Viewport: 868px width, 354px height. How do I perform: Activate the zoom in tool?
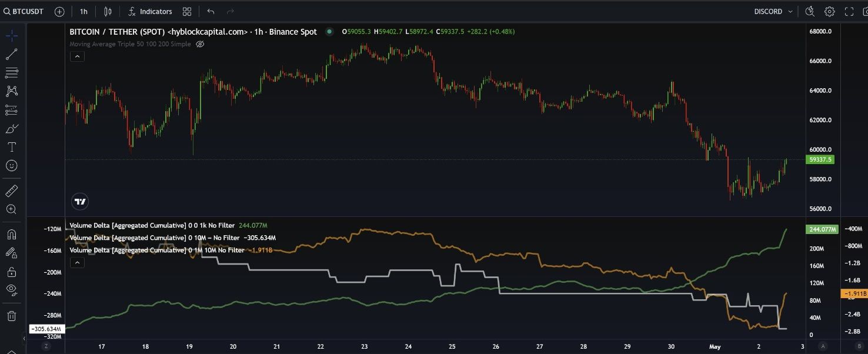11,209
